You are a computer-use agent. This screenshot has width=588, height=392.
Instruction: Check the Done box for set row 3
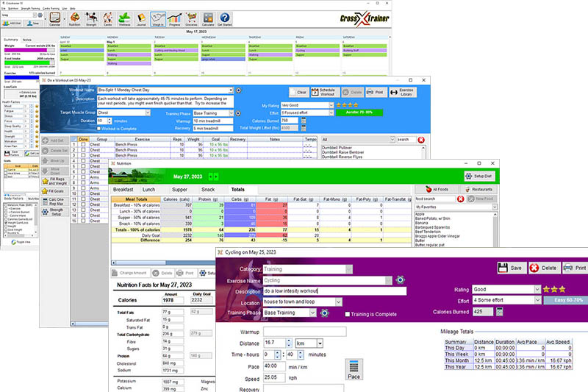click(83, 155)
